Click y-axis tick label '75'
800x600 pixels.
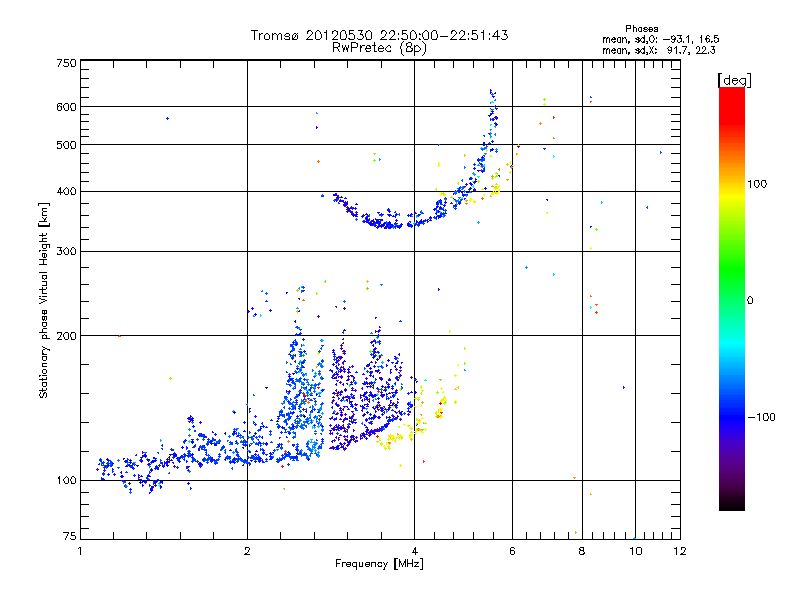point(70,536)
